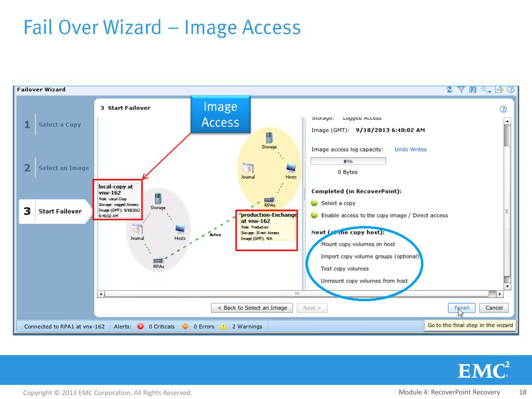532x399 pixels.
Task: Click the horizontal scrollbar thumb
Action: coord(297,294)
